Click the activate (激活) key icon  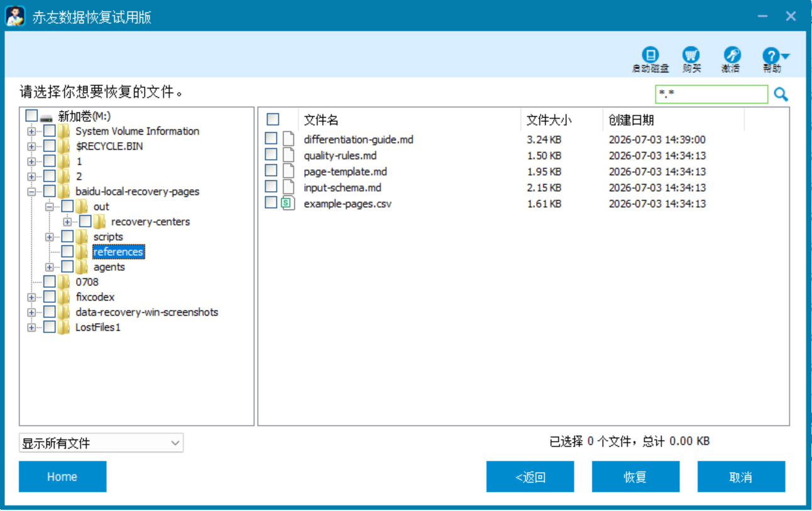[732, 55]
